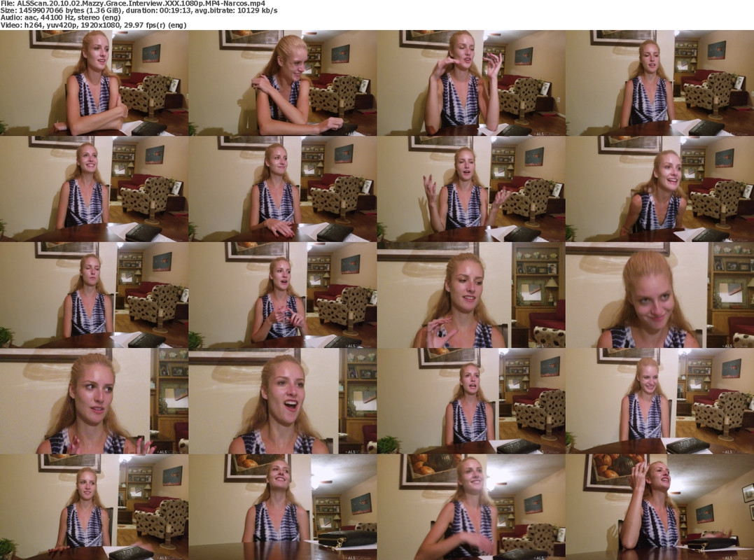The image size is (754, 560).
Task: Select the 'Size: 1459907066 bytes' info line
Action: click(x=139, y=10)
